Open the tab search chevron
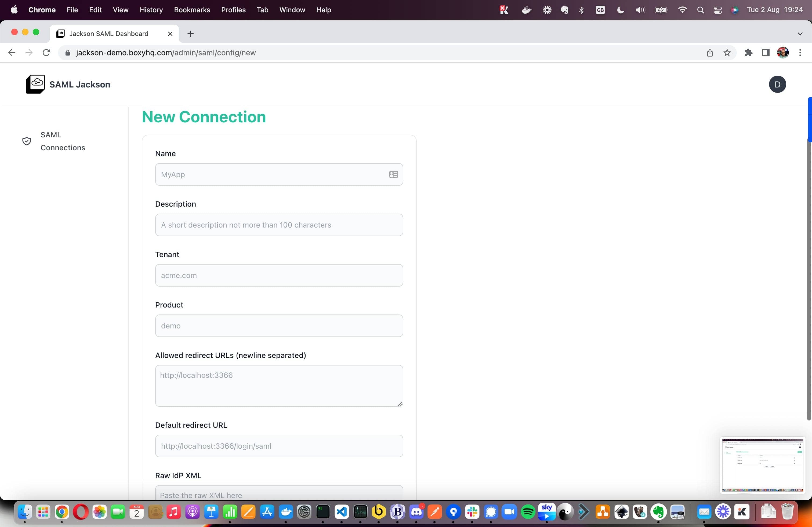This screenshot has width=812, height=527. point(800,34)
